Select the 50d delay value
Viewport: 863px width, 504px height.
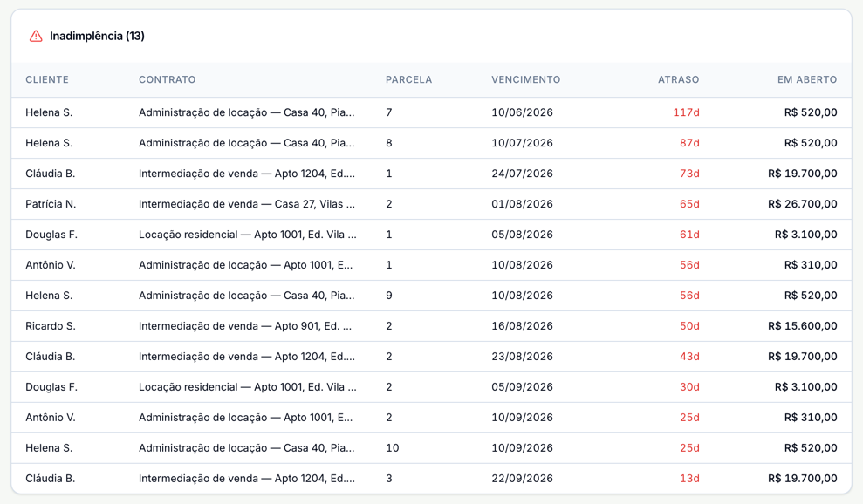[x=689, y=326]
